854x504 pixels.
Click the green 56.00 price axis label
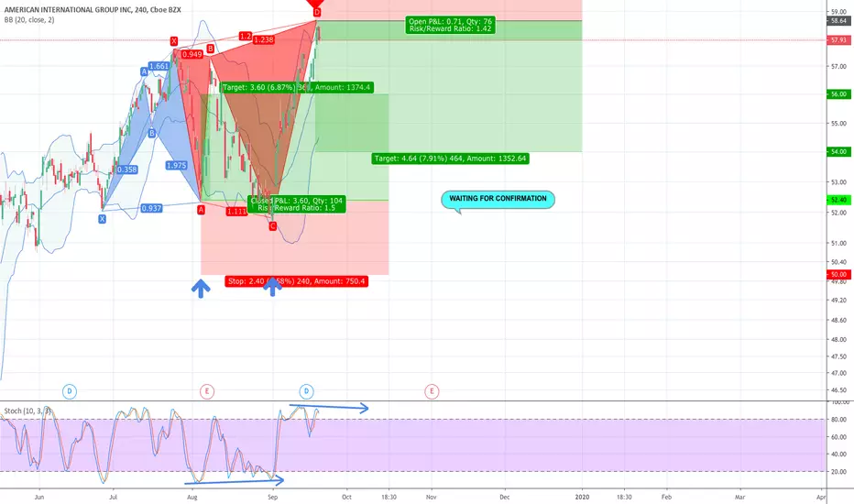(838, 94)
